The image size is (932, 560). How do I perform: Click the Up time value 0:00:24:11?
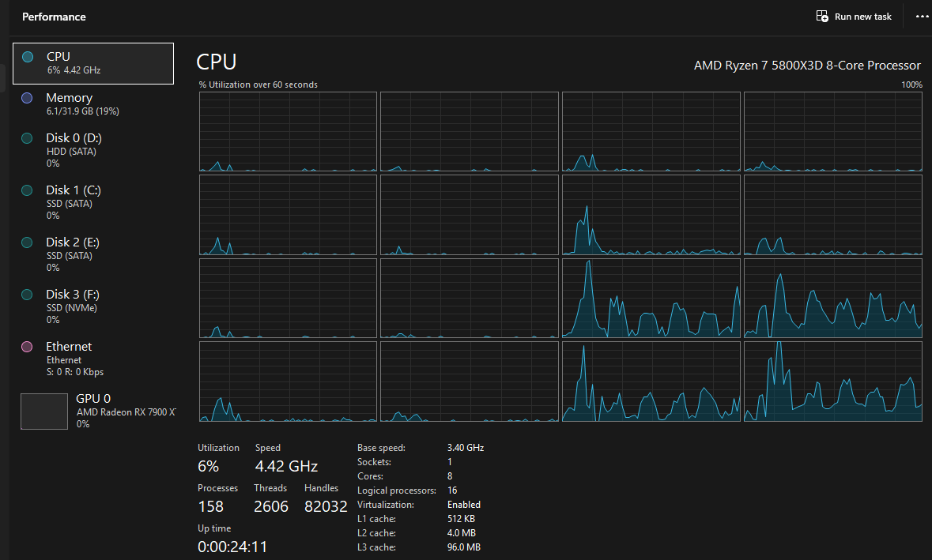pyautogui.click(x=232, y=547)
